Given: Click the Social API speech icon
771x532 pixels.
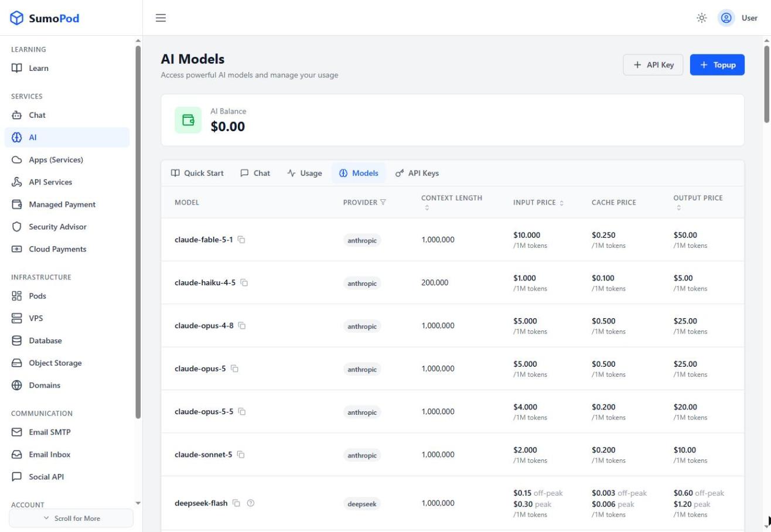Looking at the screenshot, I should pos(17,476).
